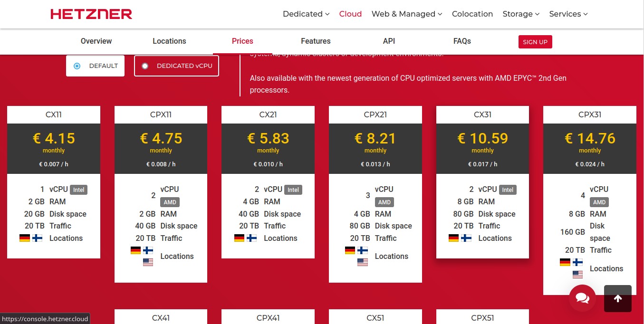
Task: Select the CPX21 plan title
Action: (375, 114)
